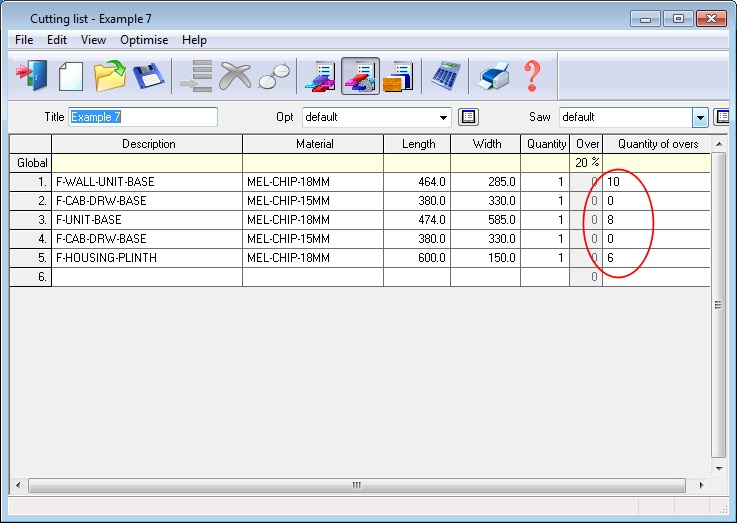Click the board list icon with wooden sheets
The image size is (737, 523).
point(399,76)
